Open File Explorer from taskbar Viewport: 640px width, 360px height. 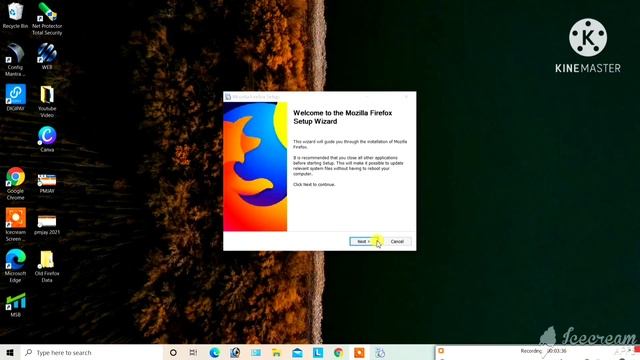pos(276,352)
